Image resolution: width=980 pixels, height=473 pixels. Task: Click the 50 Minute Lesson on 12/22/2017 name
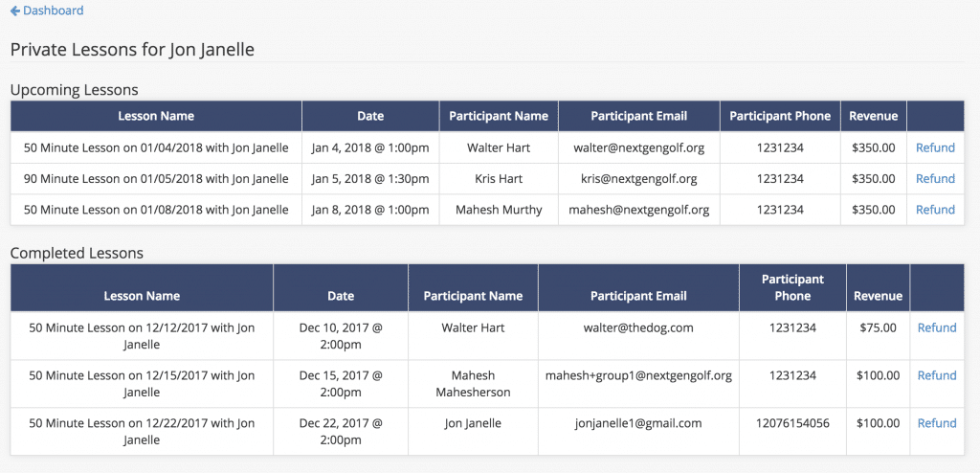pos(142,431)
